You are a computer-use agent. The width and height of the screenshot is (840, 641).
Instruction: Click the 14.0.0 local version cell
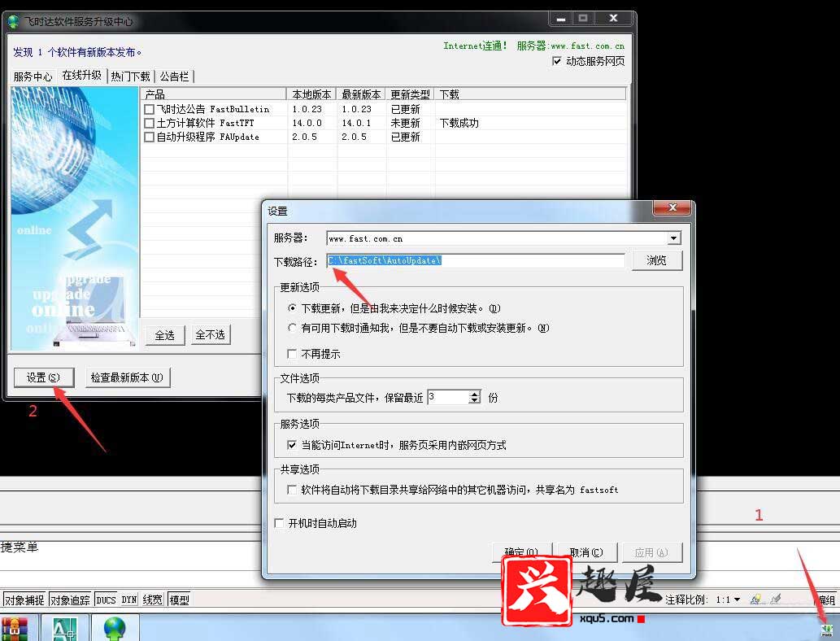click(307, 124)
